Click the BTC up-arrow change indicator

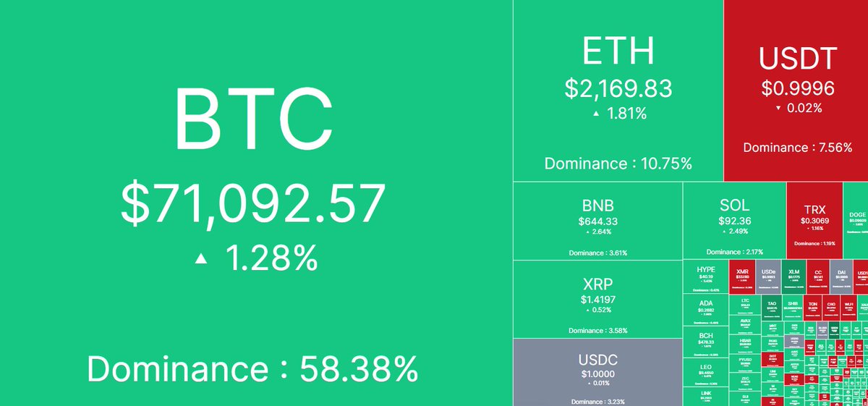200,258
